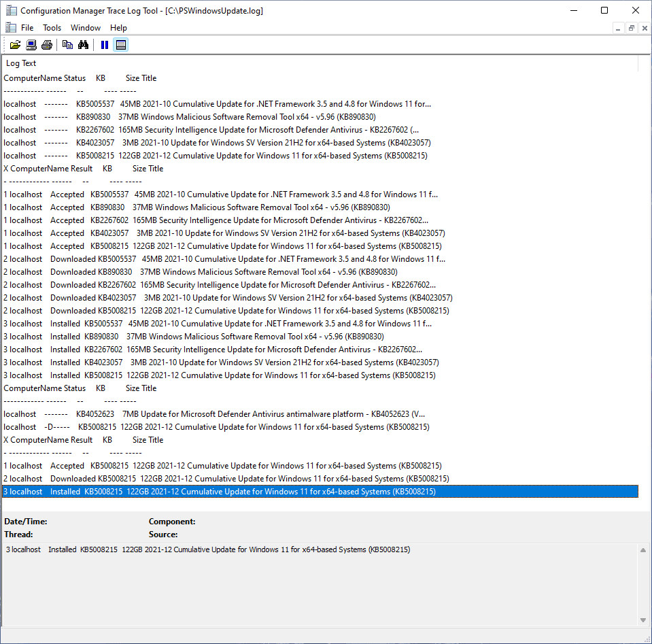
Task: Open the File menu
Action: (x=27, y=28)
